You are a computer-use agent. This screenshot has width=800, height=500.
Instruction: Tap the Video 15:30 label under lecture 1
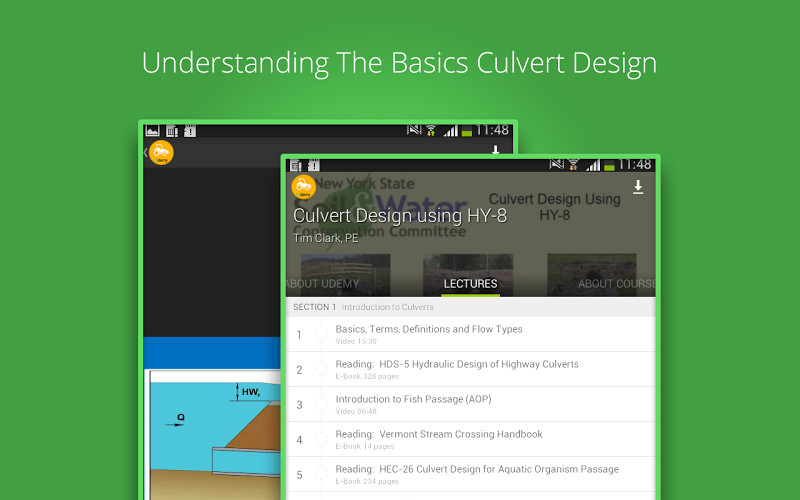[356, 341]
